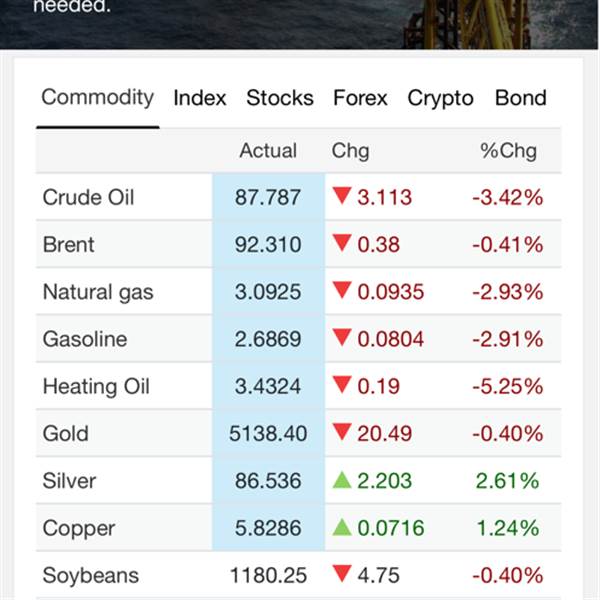The height and width of the screenshot is (600, 600).
Task: Select the Commodity tab
Action: (x=98, y=98)
